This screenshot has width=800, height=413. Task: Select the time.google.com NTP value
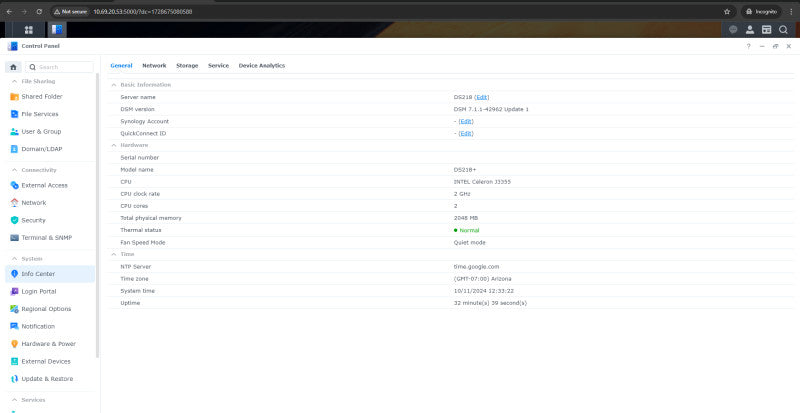click(x=476, y=266)
